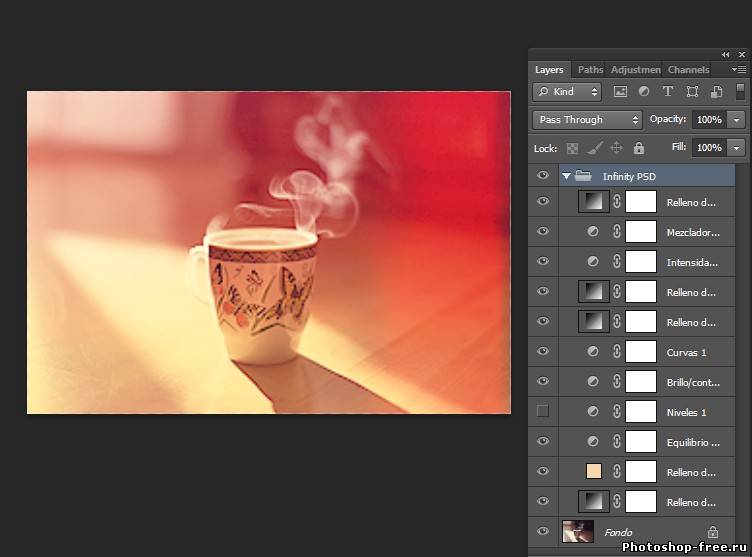752x557 pixels.
Task: Filter for shape layers icon
Action: click(x=692, y=92)
